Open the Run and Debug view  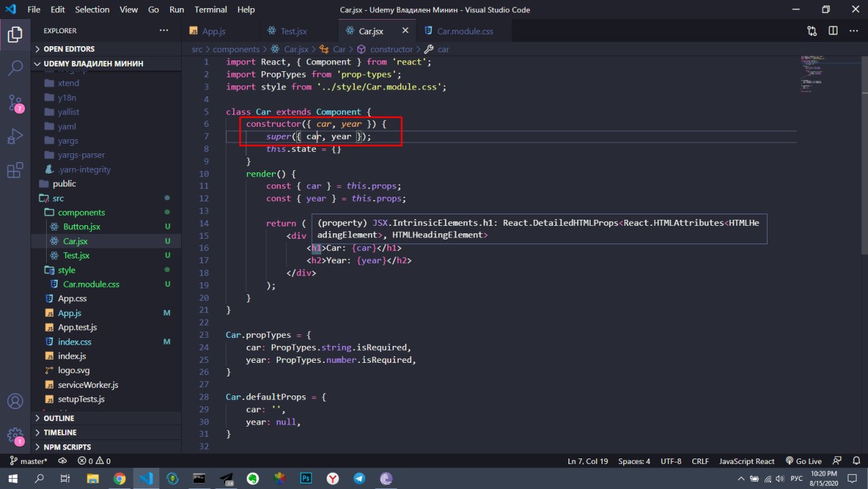tap(15, 137)
